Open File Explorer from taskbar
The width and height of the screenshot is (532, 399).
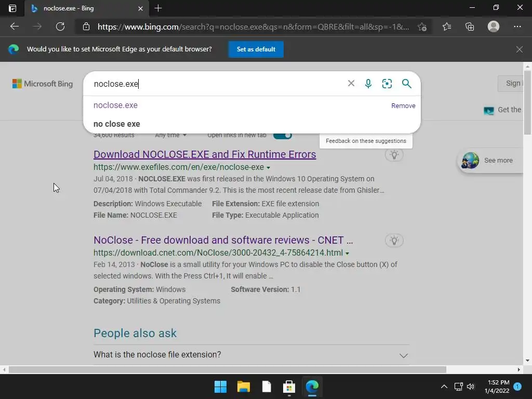coord(243,387)
